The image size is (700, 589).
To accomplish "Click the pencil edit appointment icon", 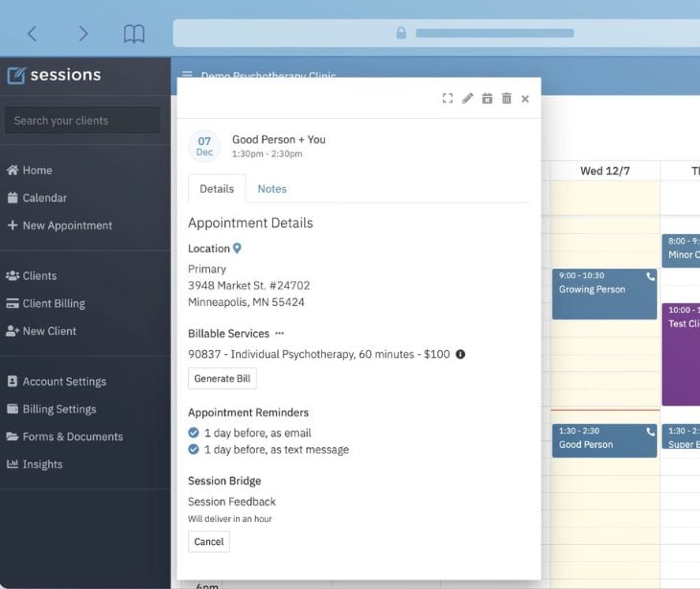I will click(x=467, y=98).
